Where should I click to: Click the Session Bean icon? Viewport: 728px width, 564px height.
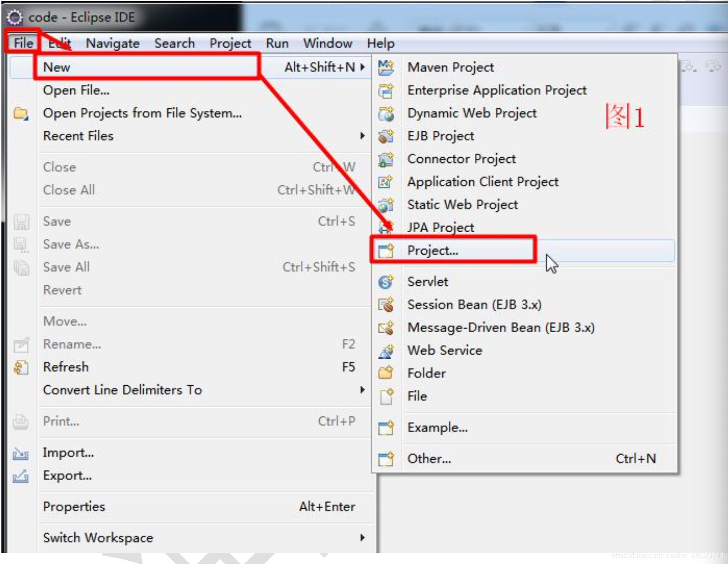(386, 304)
